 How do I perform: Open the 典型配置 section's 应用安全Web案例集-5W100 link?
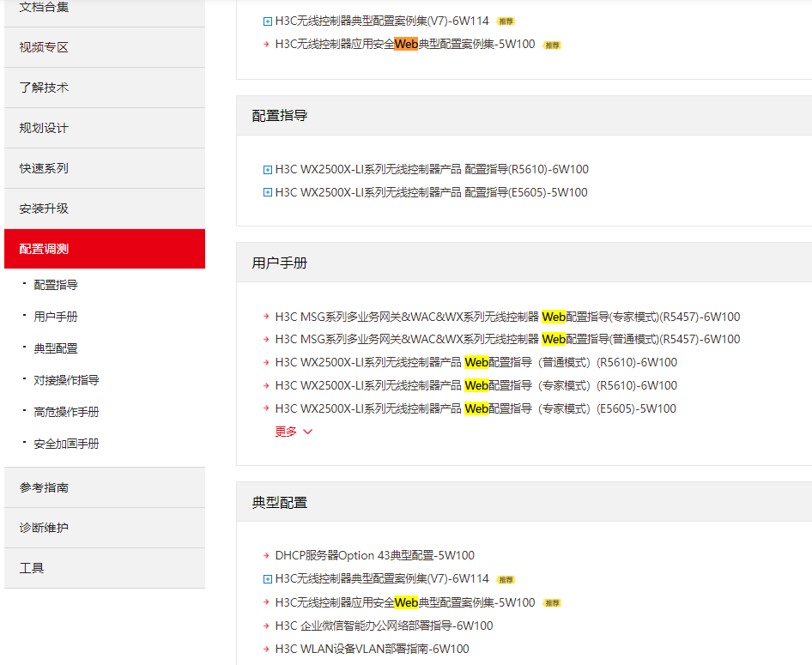tap(405, 603)
